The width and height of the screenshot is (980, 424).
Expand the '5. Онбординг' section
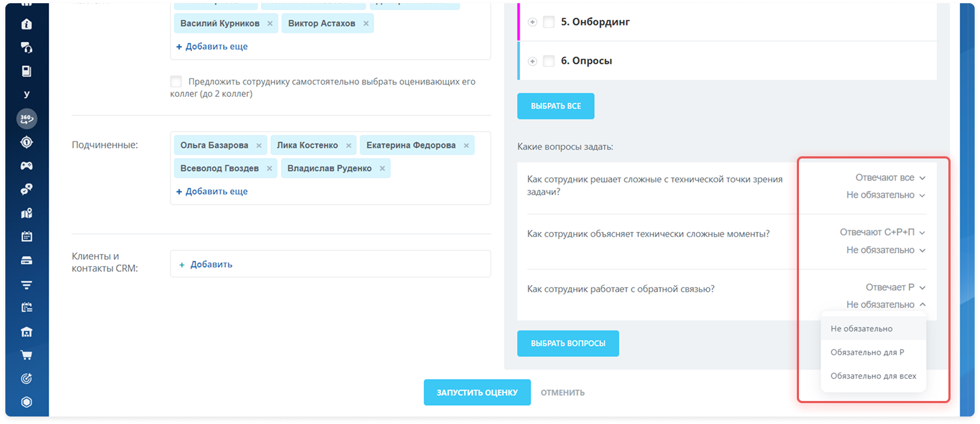(532, 22)
